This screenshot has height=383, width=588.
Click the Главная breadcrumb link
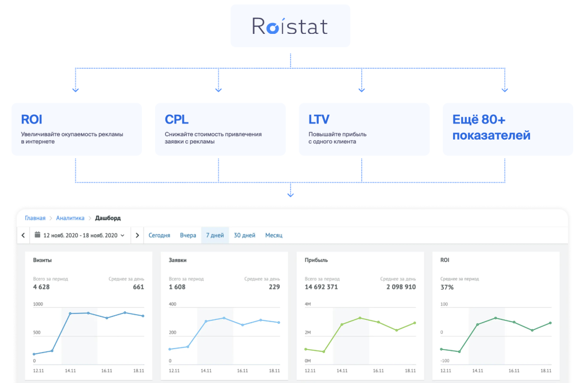pyautogui.click(x=34, y=218)
